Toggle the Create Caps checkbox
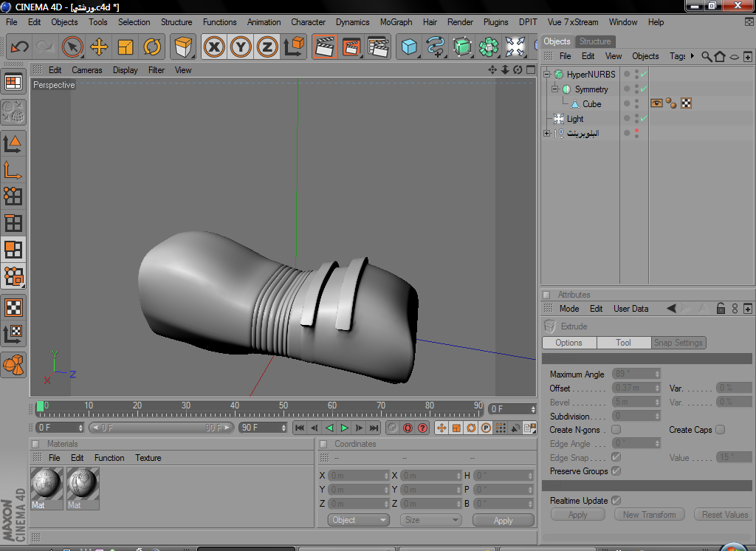This screenshot has height=551, width=756. coord(720,430)
